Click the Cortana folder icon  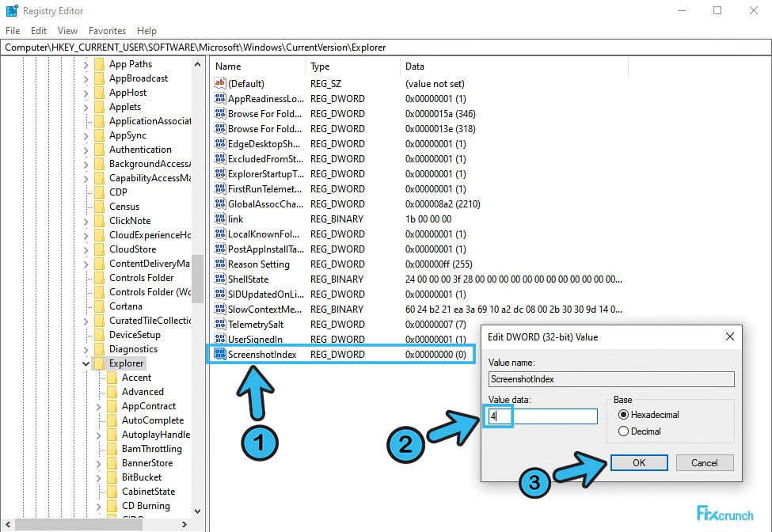(99, 306)
